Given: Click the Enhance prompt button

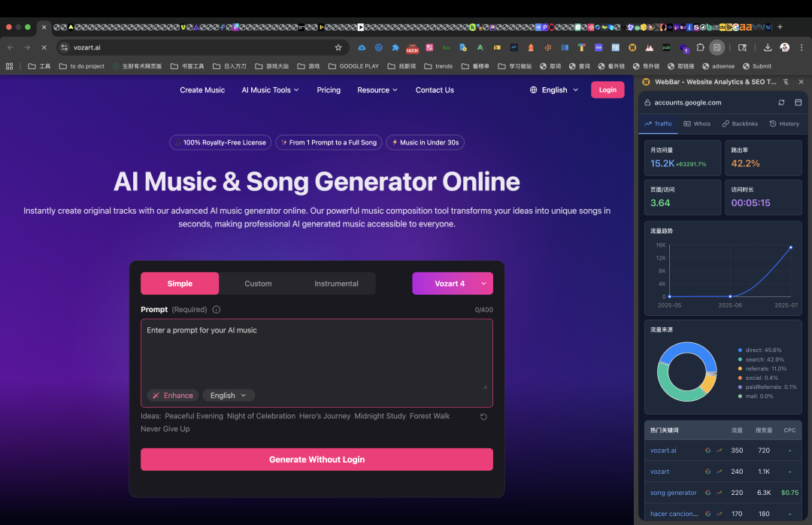Looking at the screenshot, I should 173,396.
